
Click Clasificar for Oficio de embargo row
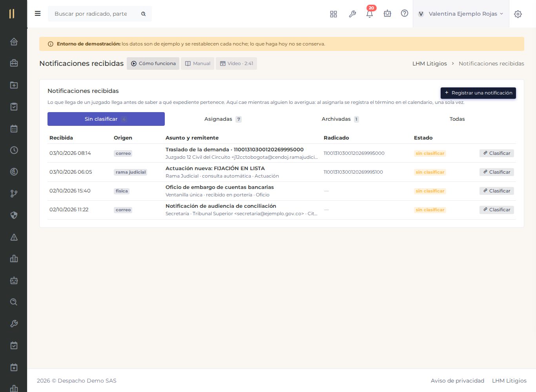tap(497, 191)
